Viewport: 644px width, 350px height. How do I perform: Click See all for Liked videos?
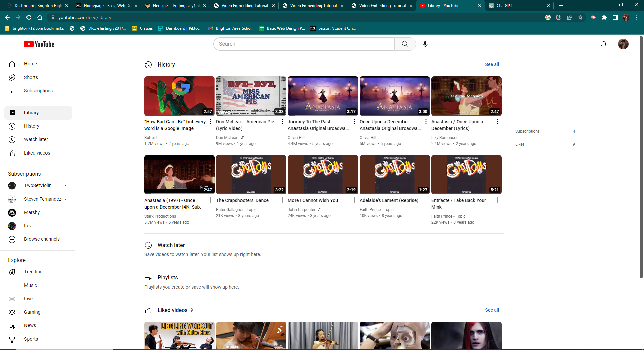click(492, 310)
